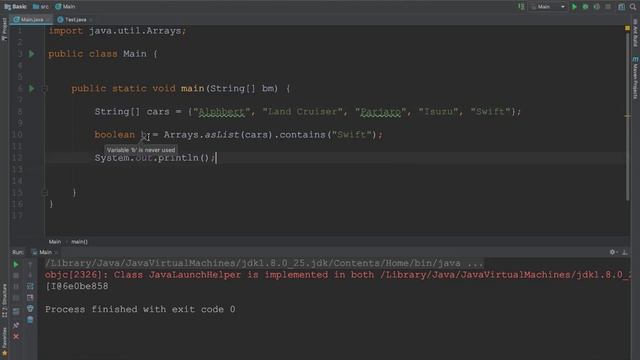Stop process button in Run panel

click(x=16, y=276)
